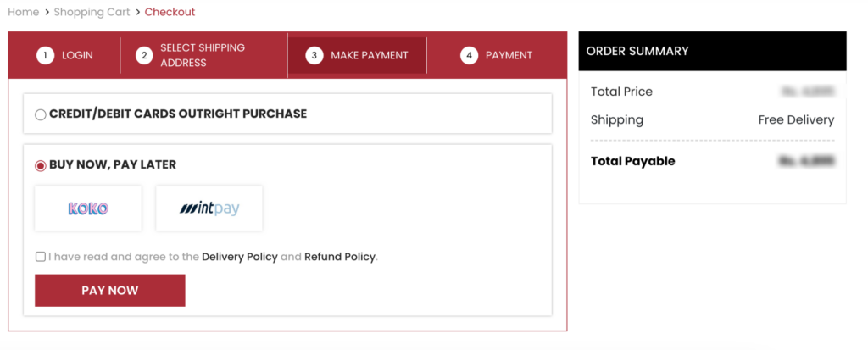Select Credit/Debit Cards Outright Purchase radio
868x350 pixels.
click(x=41, y=114)
